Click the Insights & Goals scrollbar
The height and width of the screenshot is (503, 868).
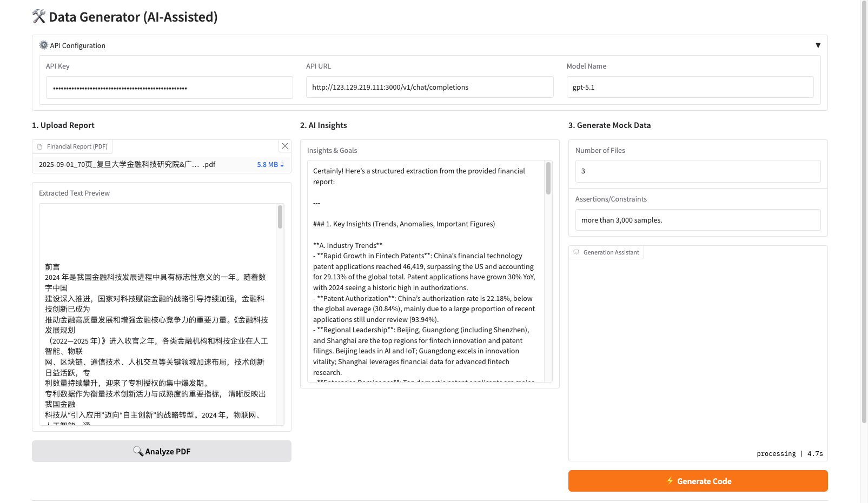point(548,178)
